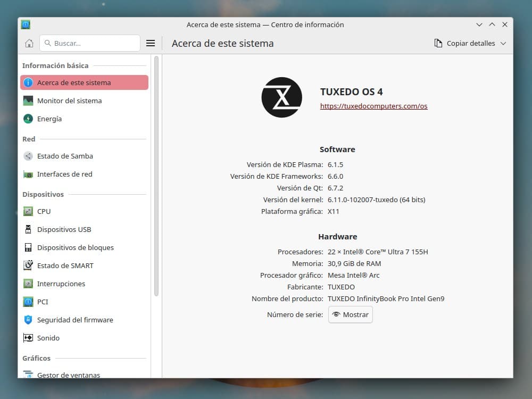Click the Estado de SMART stethoscope icon
The height and width of the screenshot is (399, 532).
click(x=28, y=265)
